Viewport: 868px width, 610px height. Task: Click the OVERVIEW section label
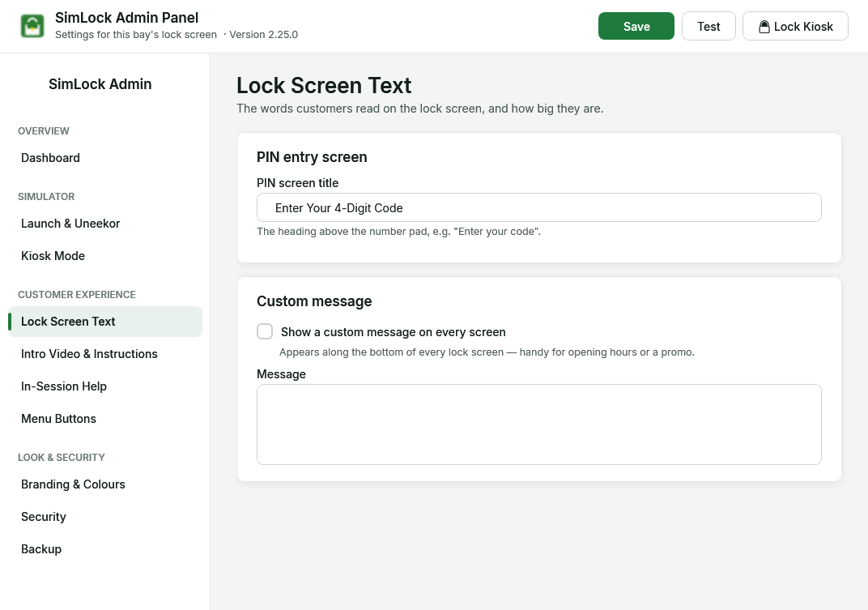click(43, 131)
